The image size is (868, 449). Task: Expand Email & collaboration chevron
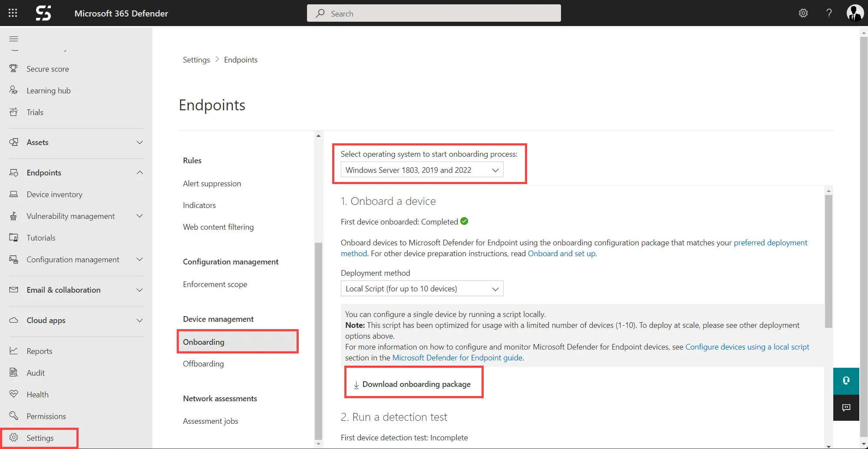[140, 290]
